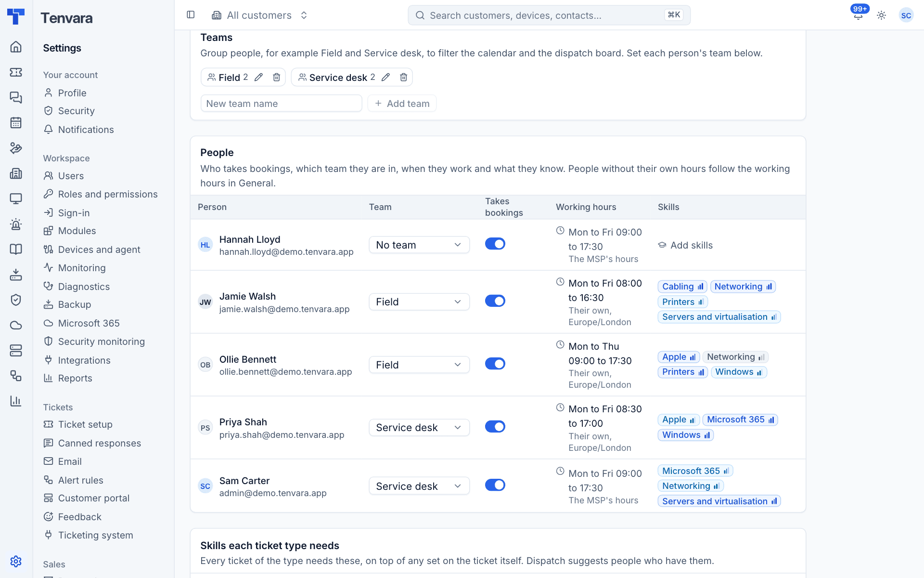Disable bookings toggle for Hannah Lloyd
The image size is (924, 578).
(x=495, y=244)
